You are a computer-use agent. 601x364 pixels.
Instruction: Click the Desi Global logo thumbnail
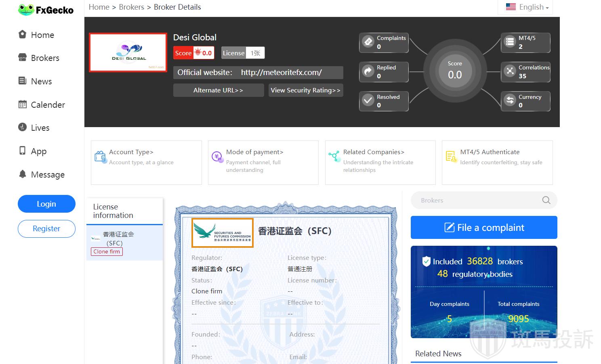click(x=128, y=52)
